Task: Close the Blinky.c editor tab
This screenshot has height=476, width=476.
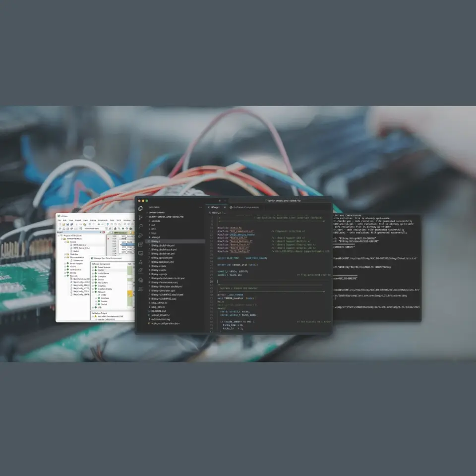Action: coord(225,207)
